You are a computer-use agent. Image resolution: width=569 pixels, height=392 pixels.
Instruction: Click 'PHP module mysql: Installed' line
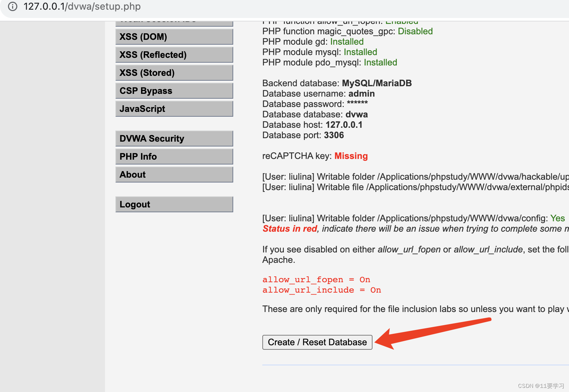point(319,52)
